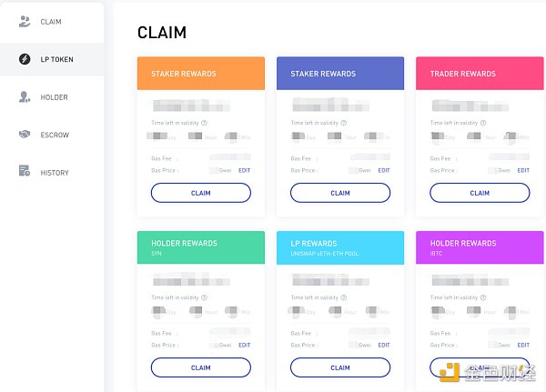Viewport: 546px width, 392px height.
Task: Open validity help icon on orange Staker Rewards
Action: coord(205,123)
